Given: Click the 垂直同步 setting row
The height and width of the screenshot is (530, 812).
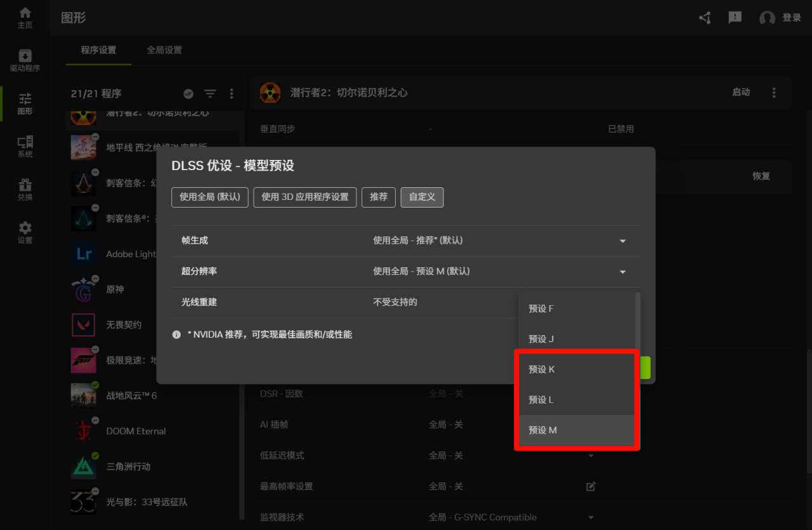Looking at the screenshot, I should tap(520, 129).
